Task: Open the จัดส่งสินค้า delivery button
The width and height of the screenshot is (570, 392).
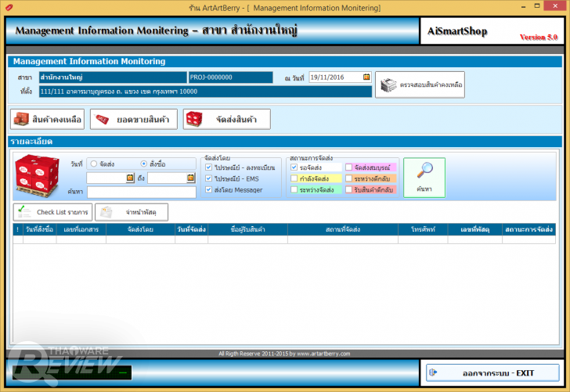Action: point(227,119)
